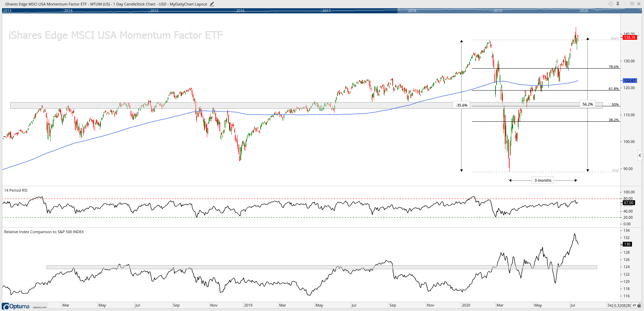Click the diamond icon in top-right corner

[x=611, y=4]
